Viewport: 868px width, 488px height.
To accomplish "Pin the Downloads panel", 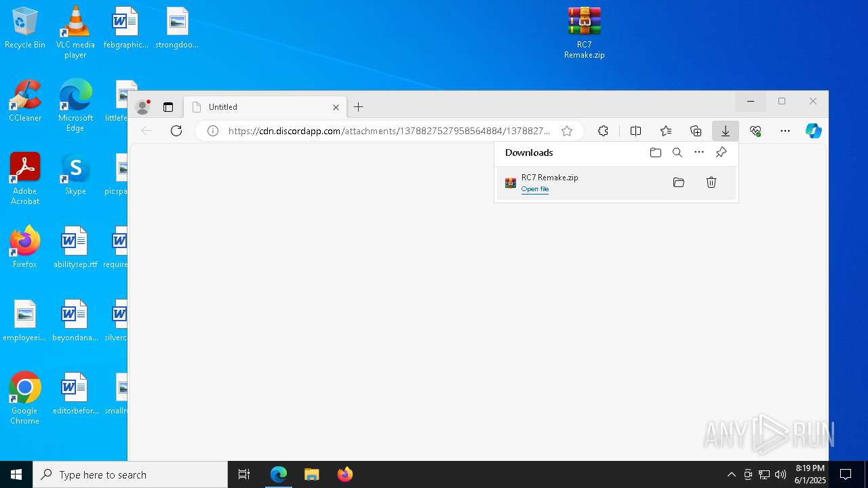I will point(721,152).
